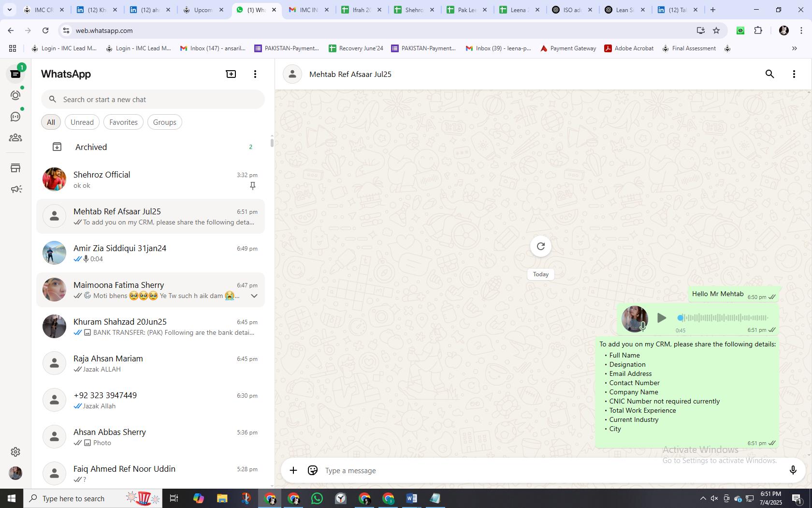
Task: Focus Search or start a new chat field
Action: point(153,99)
